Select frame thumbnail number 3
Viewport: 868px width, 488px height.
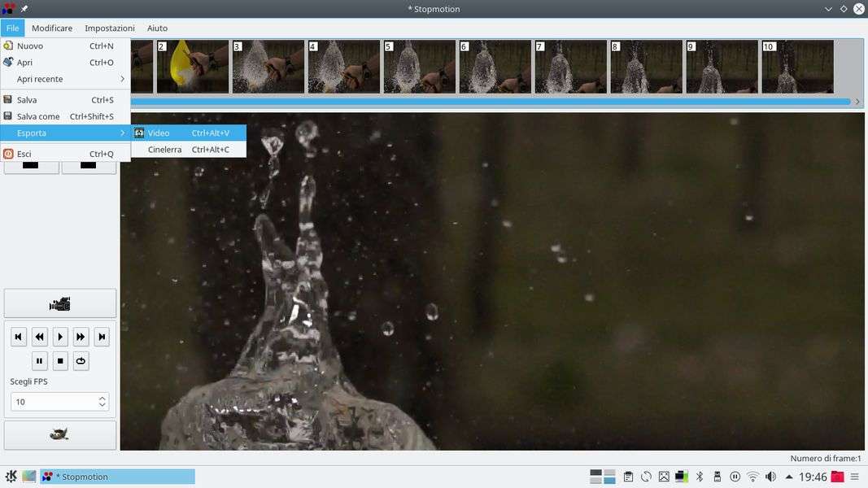tap(268, 67)
